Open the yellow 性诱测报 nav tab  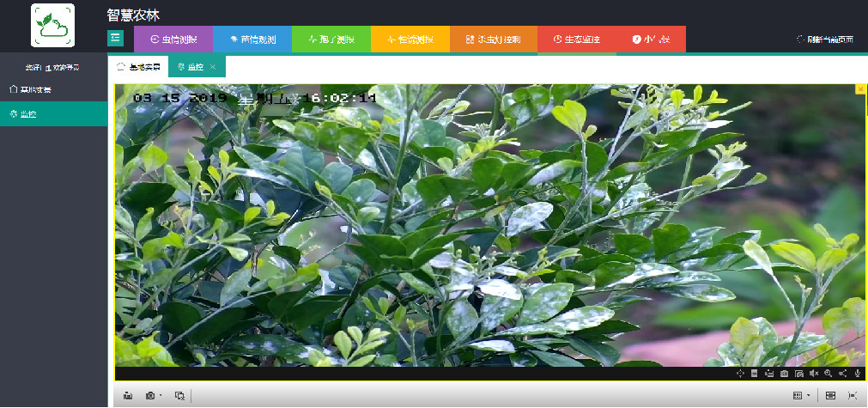pyautogui.click(x=410, y=40)
